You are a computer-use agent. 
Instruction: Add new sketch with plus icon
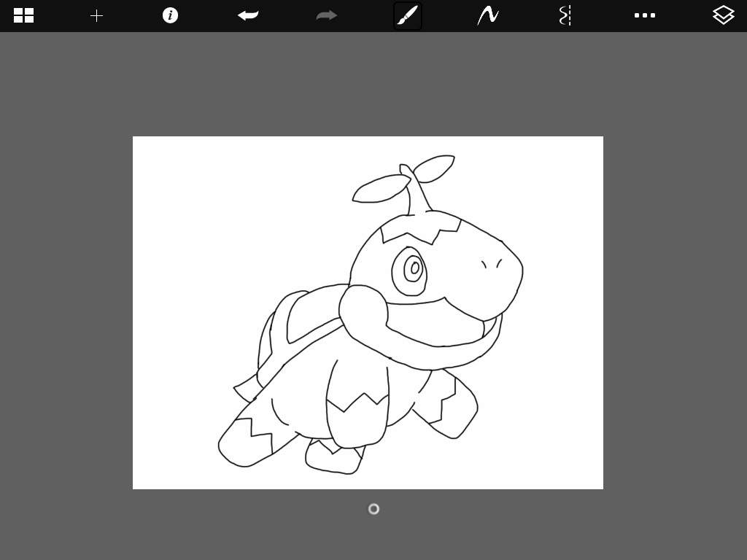(97, 16)
